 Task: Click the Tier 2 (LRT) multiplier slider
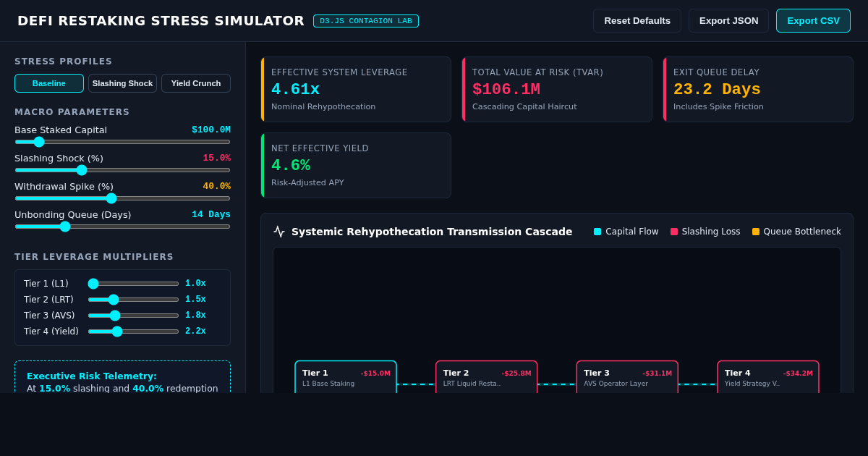coord(133,300)
